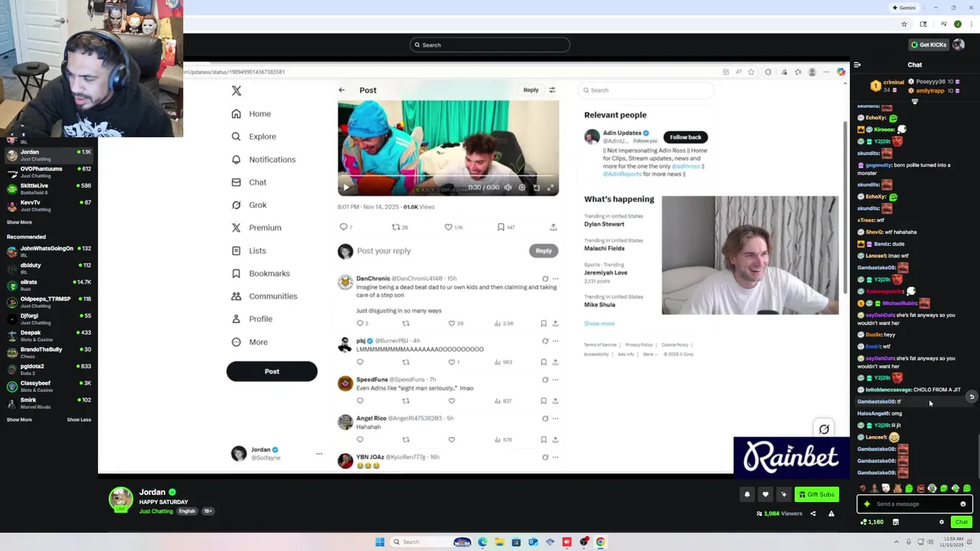Open OVOPhantuums channel in sidebar
This screenshot has width=980, height=551.
pyautogui.click(x=49, y=171)
